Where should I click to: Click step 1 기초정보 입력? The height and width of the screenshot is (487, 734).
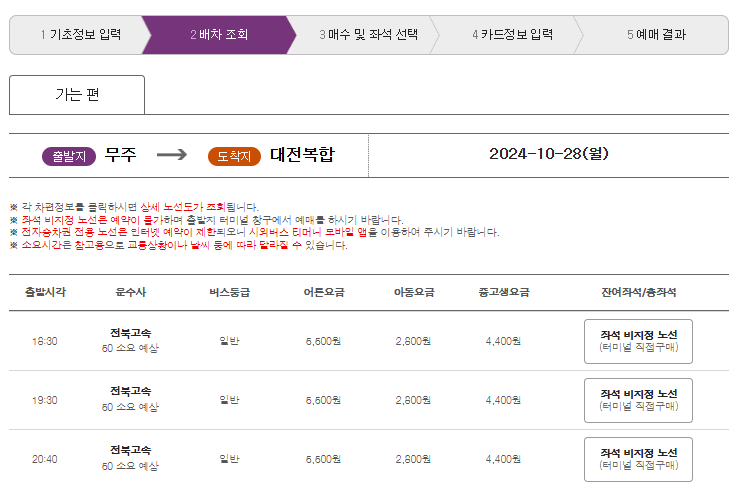81,35
